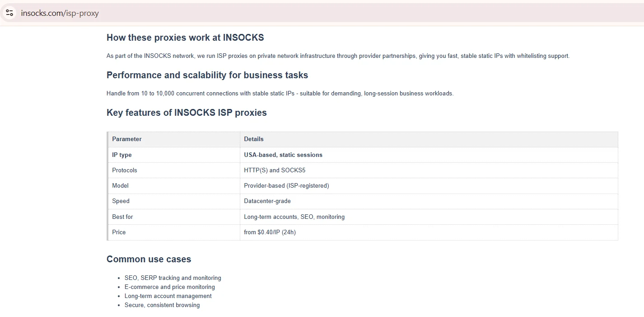Image resolution: width=644 pixels, height=317 pixels.
Task: Select 'Long-term accounts, SEO, monitoring' cell
Action: point(429,217)
